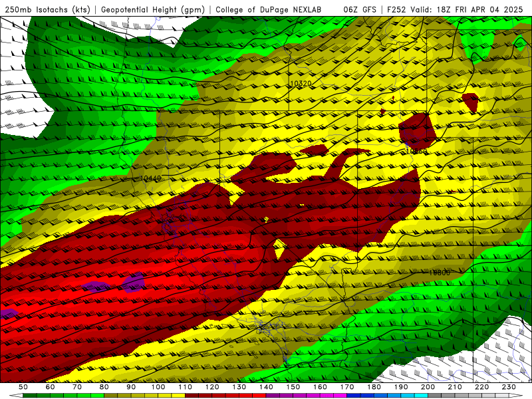The height and width of the screenshot is (399, 532).
Task: Click the 70 value on the color scale
Action: click(x=77, y=387)
